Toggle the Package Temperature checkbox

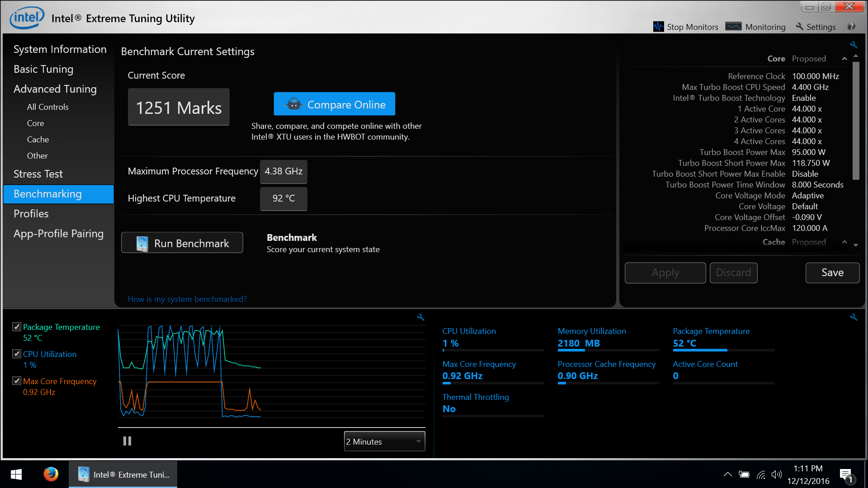[x=17, y=327]
